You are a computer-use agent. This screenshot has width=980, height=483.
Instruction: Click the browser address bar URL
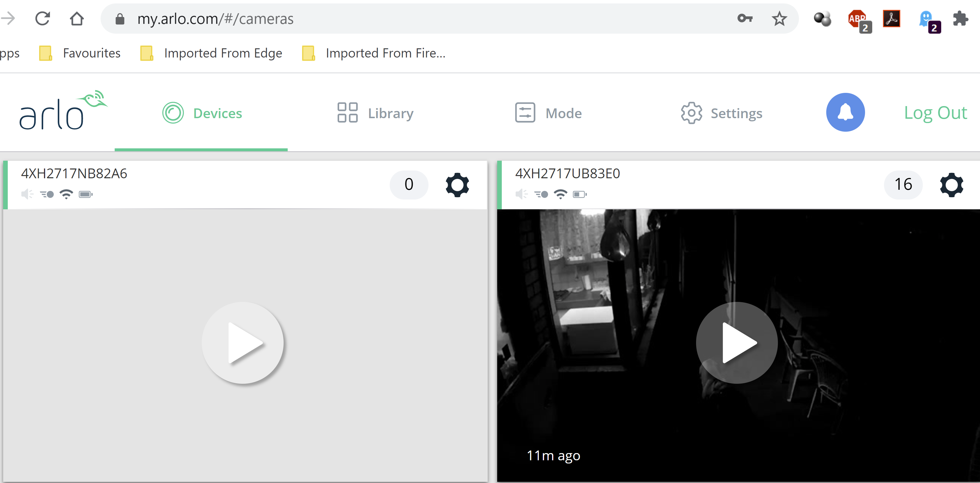click(x=215, y=19)
